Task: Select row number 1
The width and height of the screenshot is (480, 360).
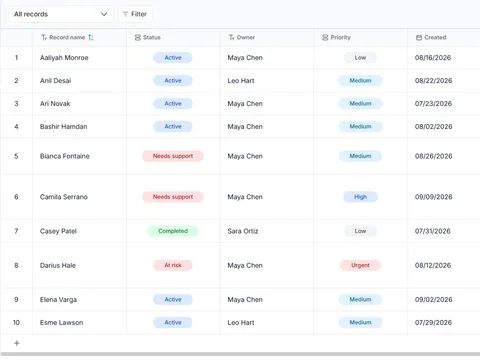Action: 16,58
